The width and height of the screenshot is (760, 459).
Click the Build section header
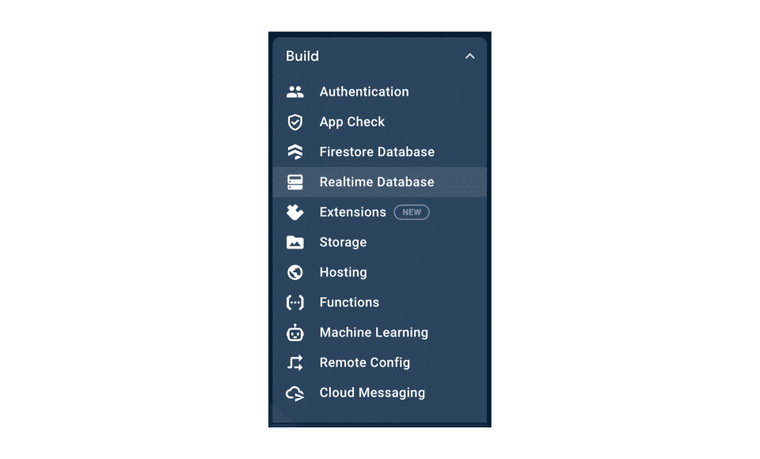[303, 57]
